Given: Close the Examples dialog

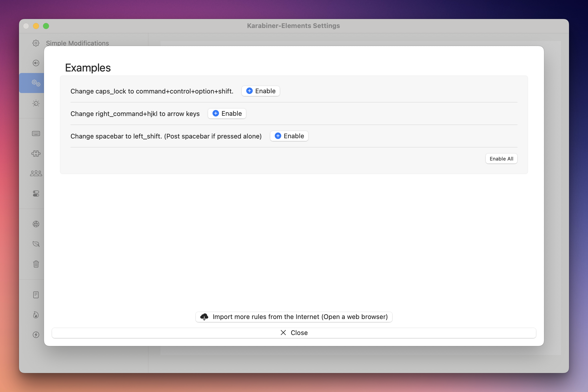Looking at the screenshot, I should (294, 333).
